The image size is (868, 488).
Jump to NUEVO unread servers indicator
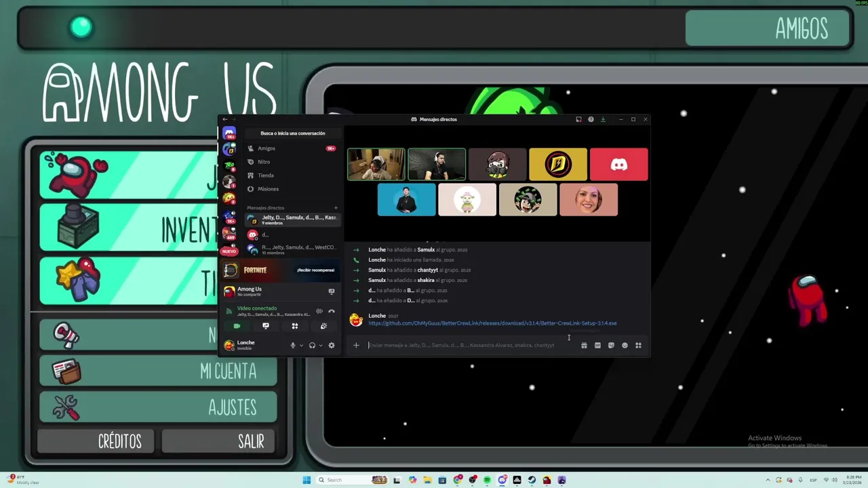(x=229, y=251)
